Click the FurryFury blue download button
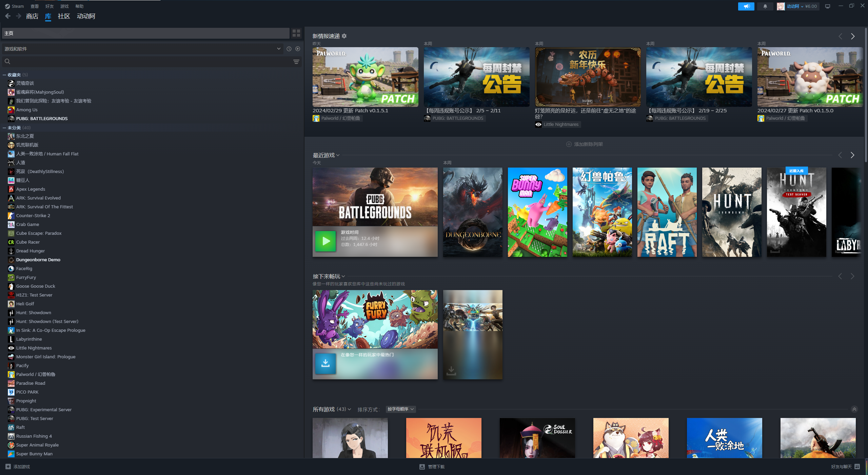Screen dimensions: 868x475 pyautogui.click(x=325, y=363)
